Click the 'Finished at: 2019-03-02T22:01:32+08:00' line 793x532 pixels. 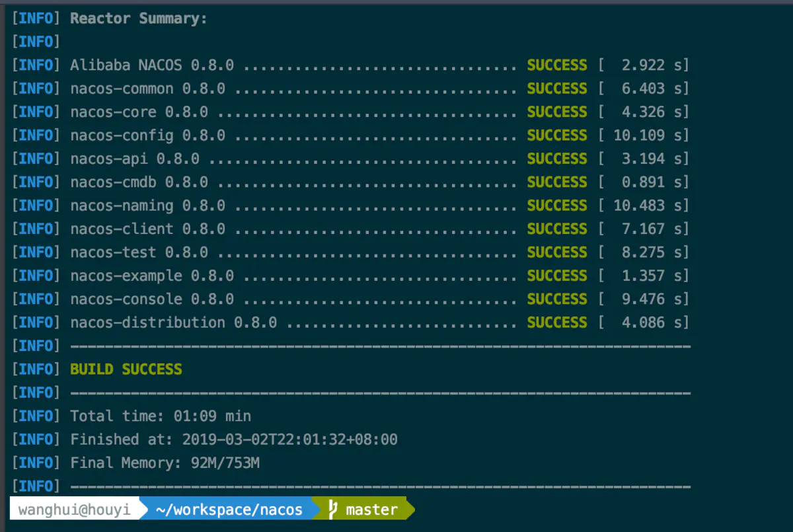pyautogui.click(x=234, y=439)
